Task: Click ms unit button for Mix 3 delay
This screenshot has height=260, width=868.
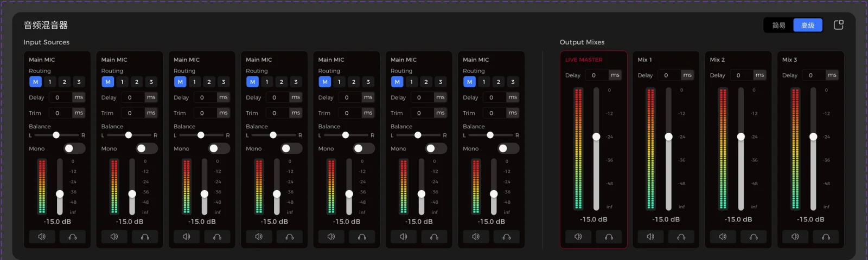Action: pos(832,75)
